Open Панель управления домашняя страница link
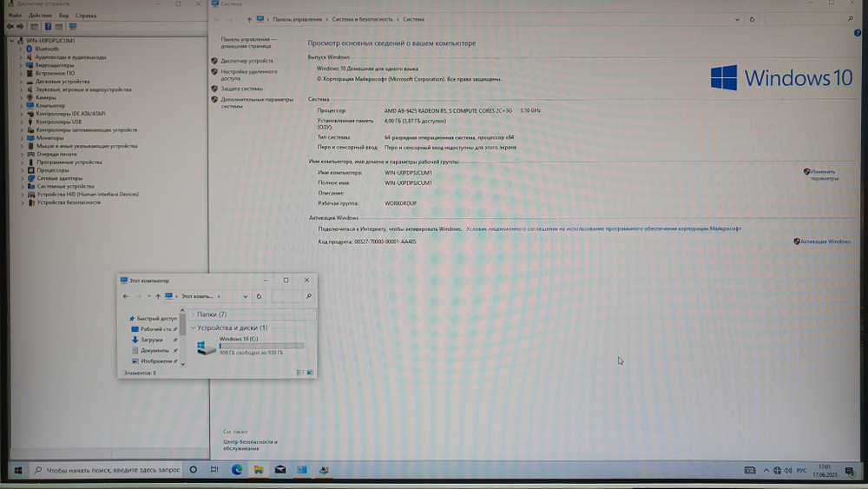The width and height of the screenshot is (868, 489). point(248,43)
